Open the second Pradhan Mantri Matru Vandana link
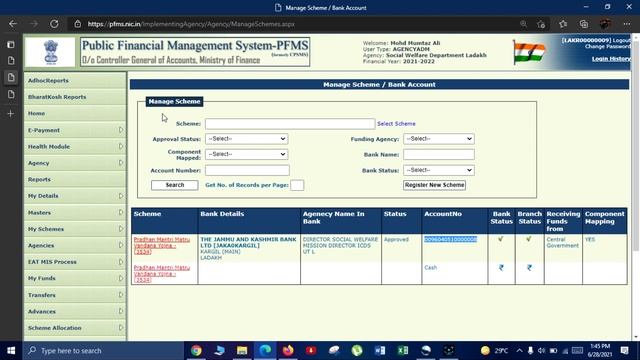This screenshot has height=360, width=640. click(x=162, y=273)
